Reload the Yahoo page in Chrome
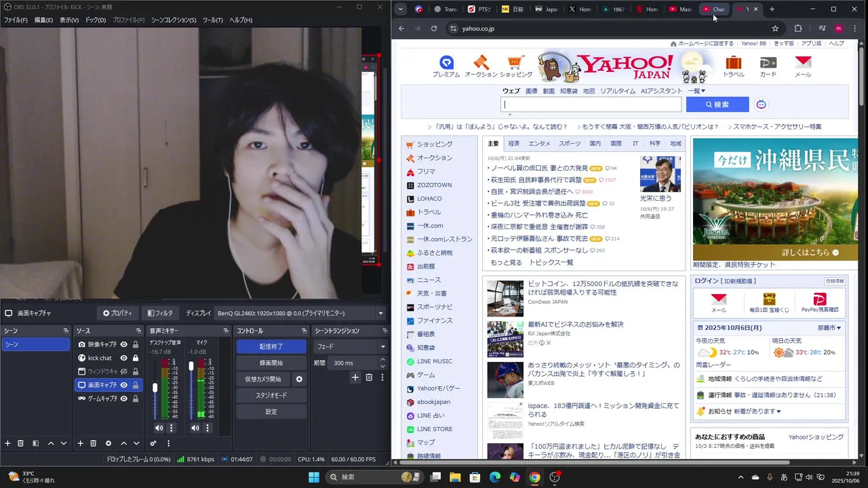This screenshot has height=488, width=868. (x=433, y=28)
